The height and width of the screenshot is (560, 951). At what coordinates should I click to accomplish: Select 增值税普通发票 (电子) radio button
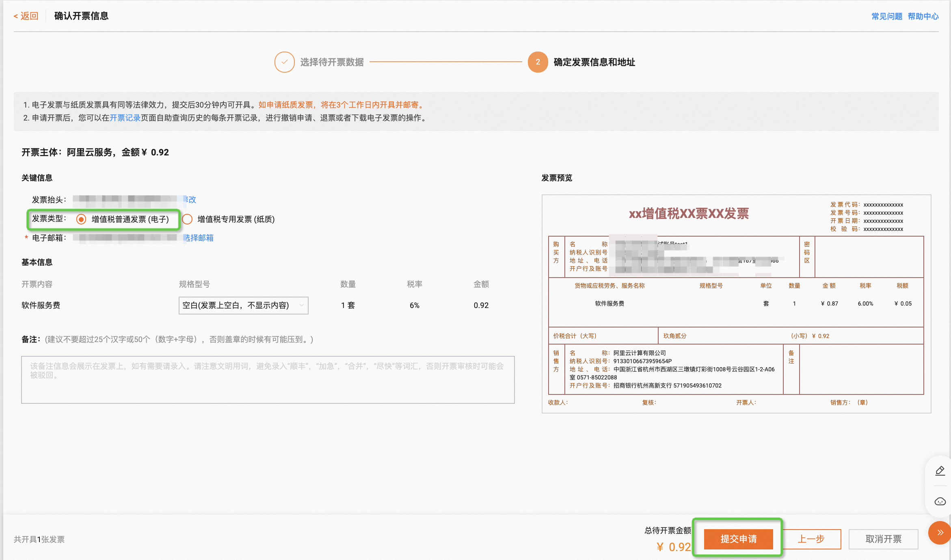[81, 220]
